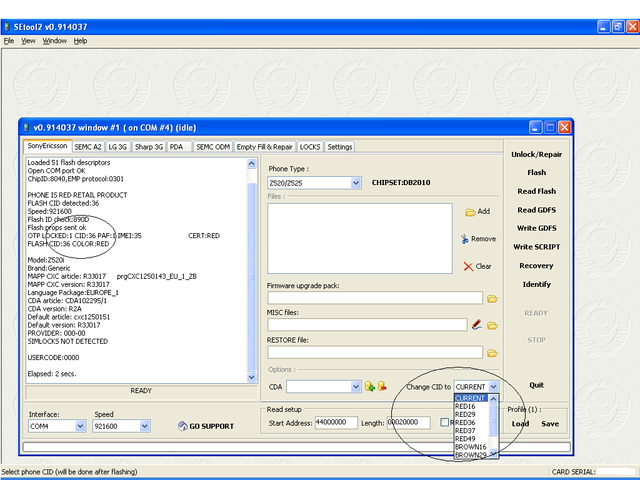This screenshot has height=480, width=640.
Task: Switch to SEMC ODM tab
Action: (x=213, y=147)
